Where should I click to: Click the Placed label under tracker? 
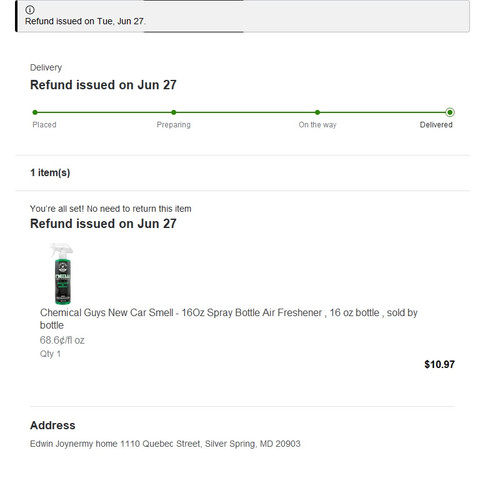click(44, 125)
